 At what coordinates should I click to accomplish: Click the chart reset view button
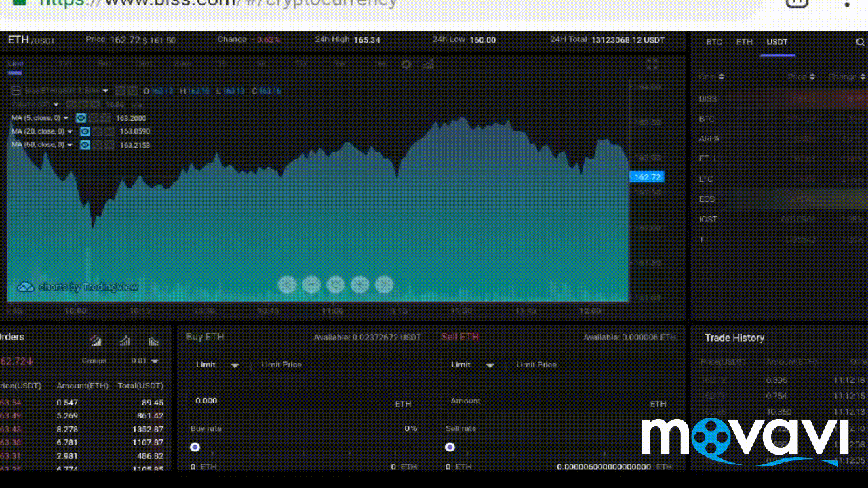[x=336, y=285]
